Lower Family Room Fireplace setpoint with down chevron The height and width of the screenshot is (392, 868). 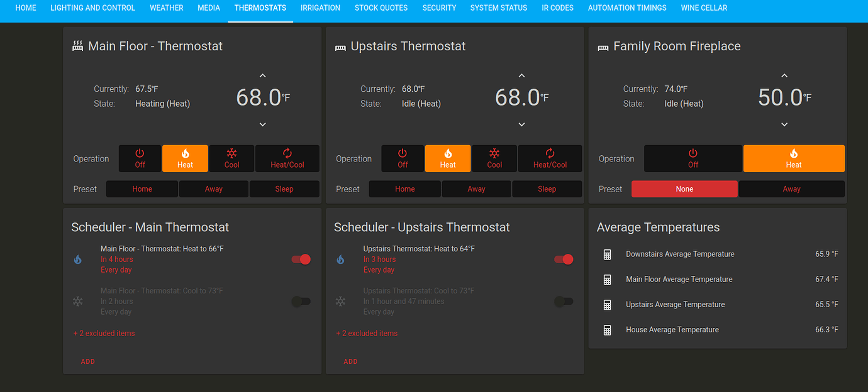(x=784, y=124)
